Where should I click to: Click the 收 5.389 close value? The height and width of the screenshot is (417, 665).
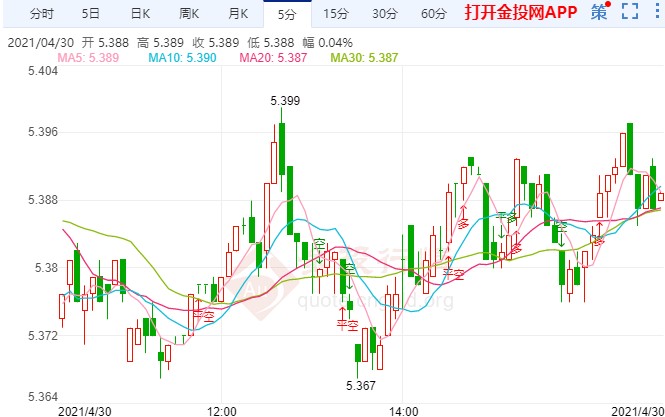215,42
